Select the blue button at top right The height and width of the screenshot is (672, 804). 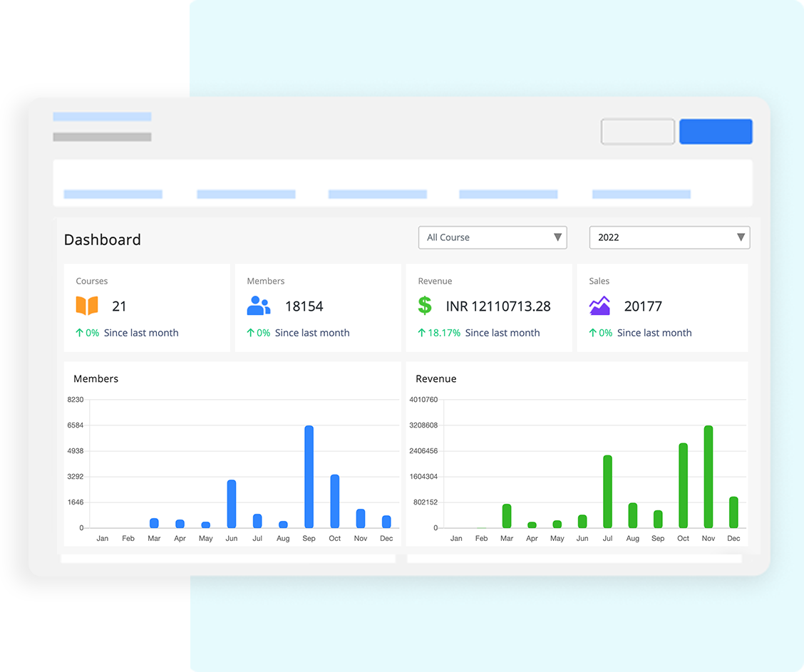716,131
